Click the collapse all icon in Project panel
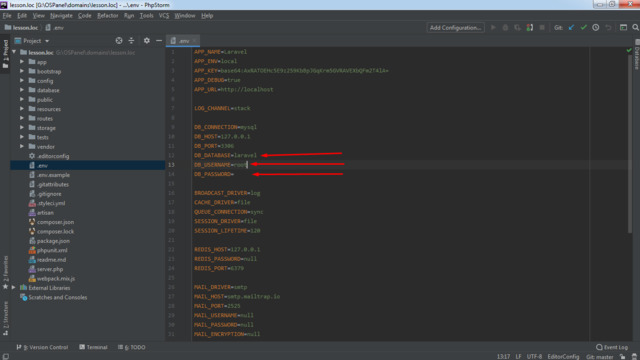This screenshot has height=360, width=640. (x=131, y=41)
